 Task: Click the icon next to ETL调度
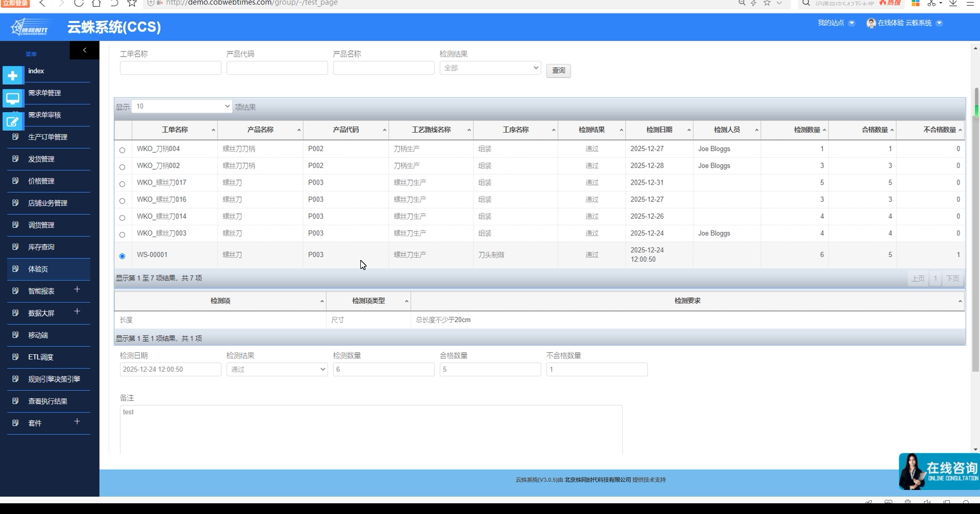[x=15, y=356]
